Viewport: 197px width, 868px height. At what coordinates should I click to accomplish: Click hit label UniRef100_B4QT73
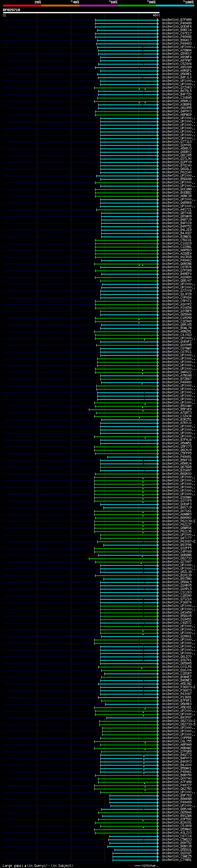coord(176,755)
